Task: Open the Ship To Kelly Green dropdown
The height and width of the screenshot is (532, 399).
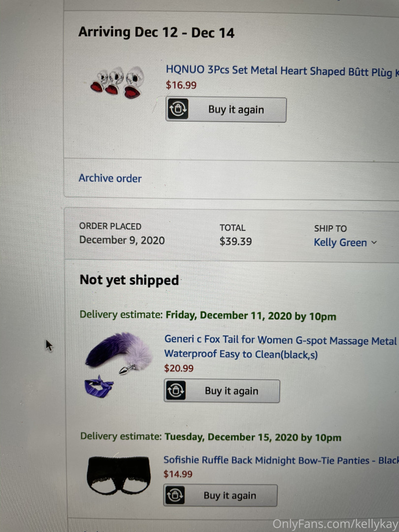Action: [x=340, y=242]
